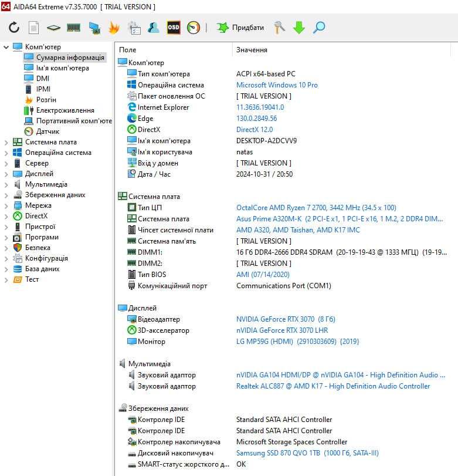Screen dimensions: 458x476
Task: Click the Refresh toolbar icon
Action: tap(14, 28)
